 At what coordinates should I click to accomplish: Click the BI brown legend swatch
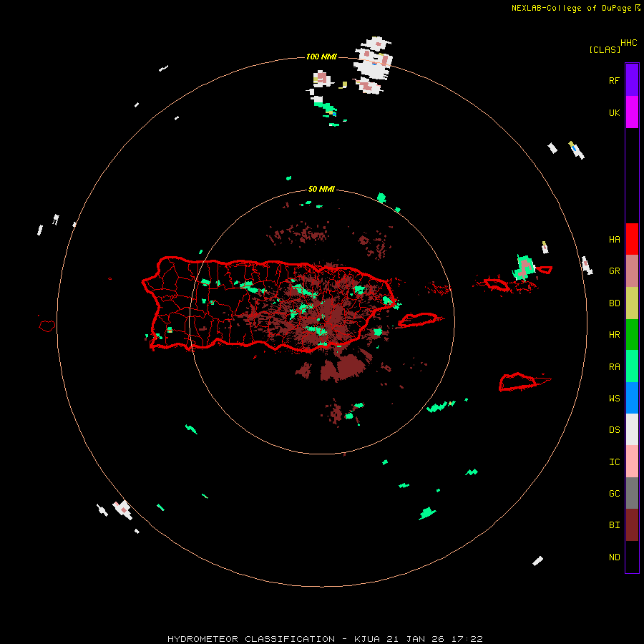tap(632, 525)
